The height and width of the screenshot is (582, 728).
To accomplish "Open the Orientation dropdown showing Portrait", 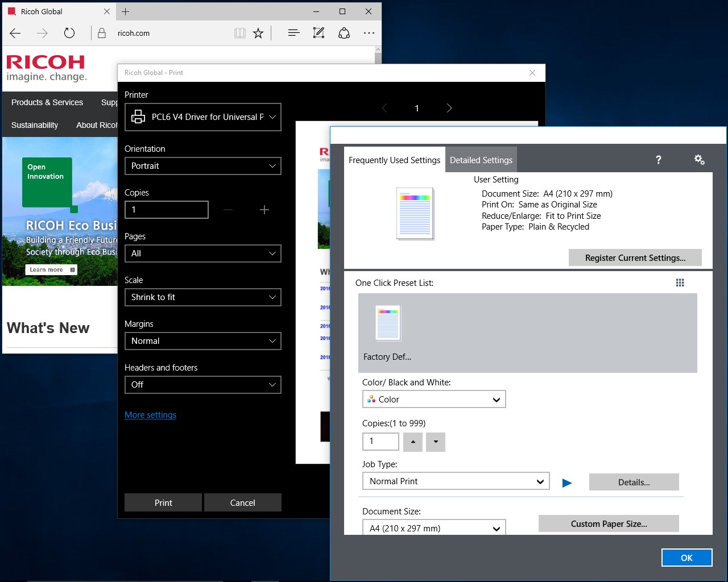I will click(202, 166).
